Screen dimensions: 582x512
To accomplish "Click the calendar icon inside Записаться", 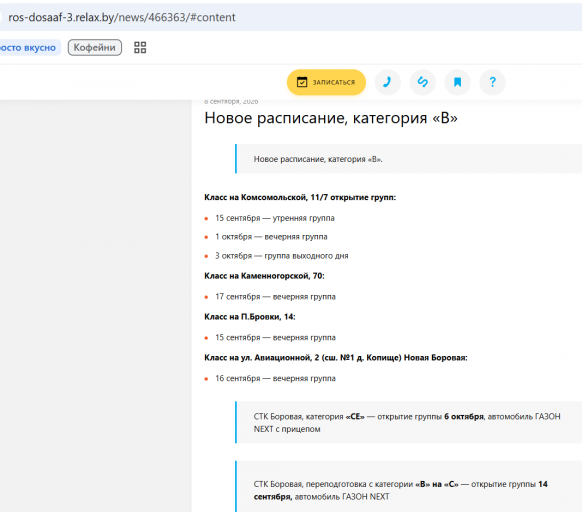I will [x=302, y=82].
